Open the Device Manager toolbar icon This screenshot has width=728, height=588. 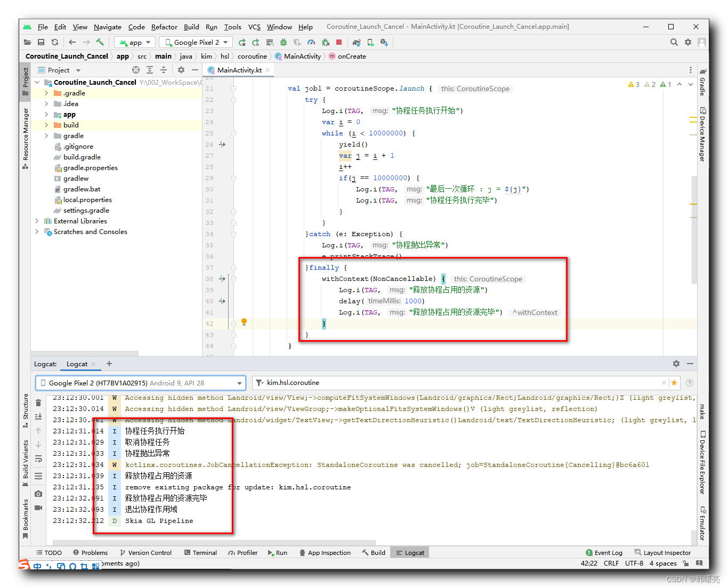tap(370, 42)
